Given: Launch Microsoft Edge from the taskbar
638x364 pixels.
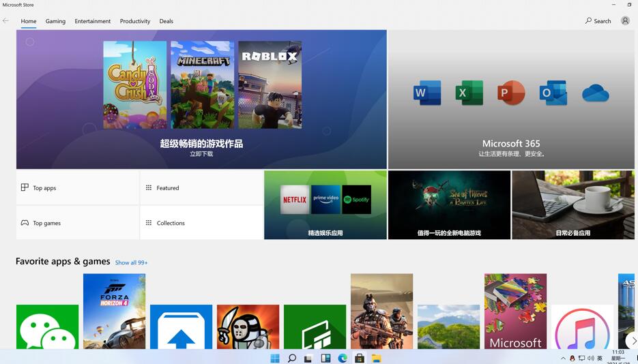Looking at the screenshot, I should (x=343, y=359).
